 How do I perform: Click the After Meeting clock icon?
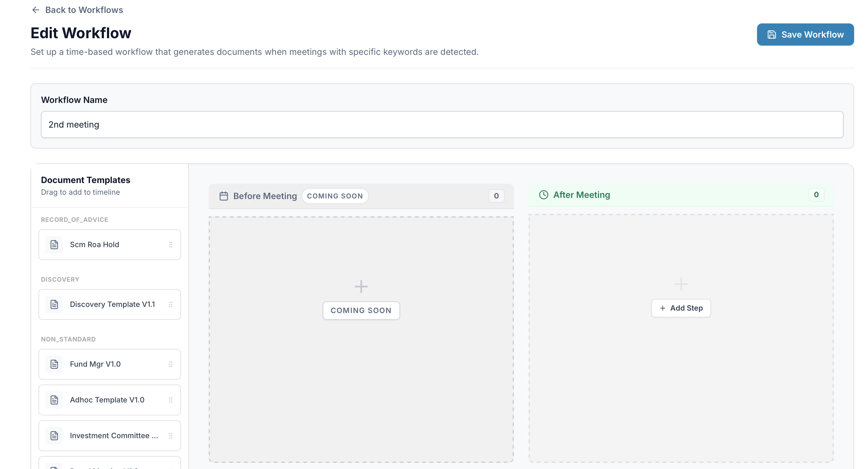coord(543,195)
